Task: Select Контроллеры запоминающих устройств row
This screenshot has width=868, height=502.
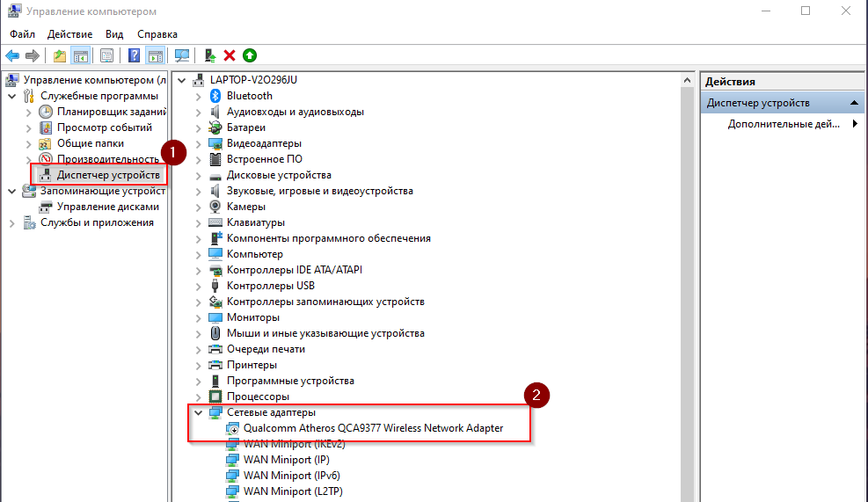Action: point(325,302)
